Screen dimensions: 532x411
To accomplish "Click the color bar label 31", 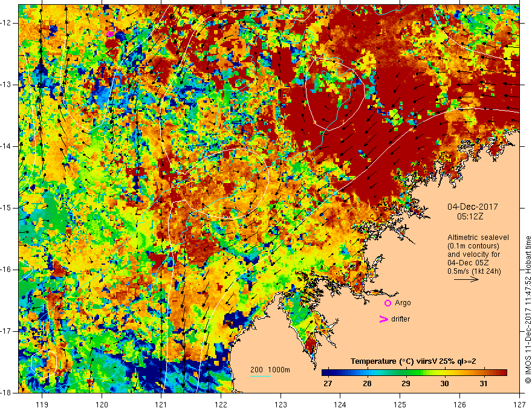I will (x=484, y=384).
